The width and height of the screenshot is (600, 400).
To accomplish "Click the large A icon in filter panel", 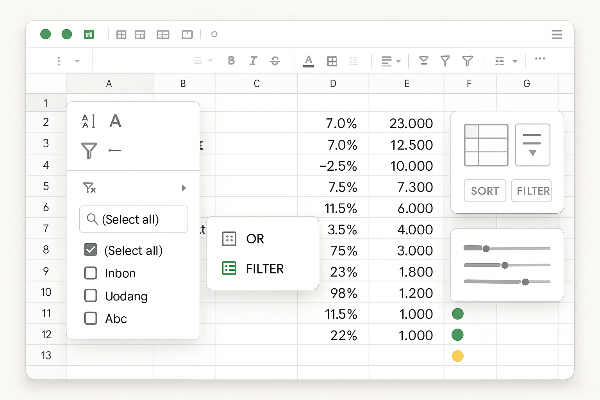I will [115, 121].
